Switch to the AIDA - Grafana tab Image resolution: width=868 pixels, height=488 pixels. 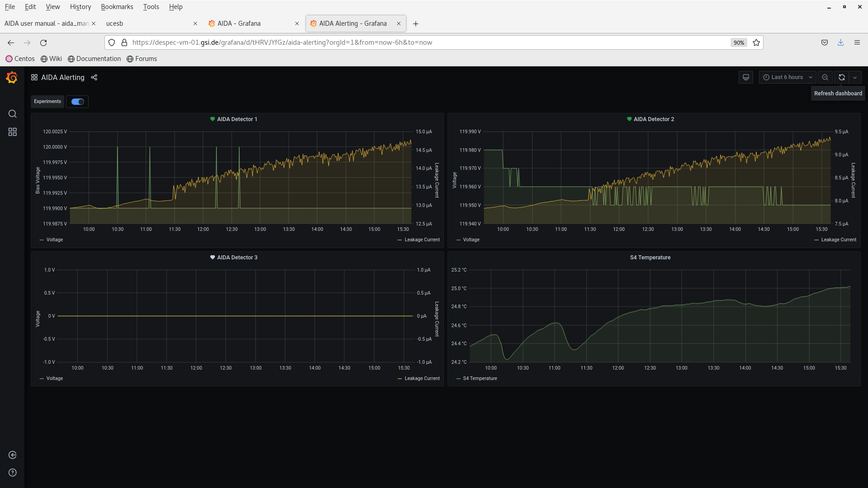[x=239, y=23]
